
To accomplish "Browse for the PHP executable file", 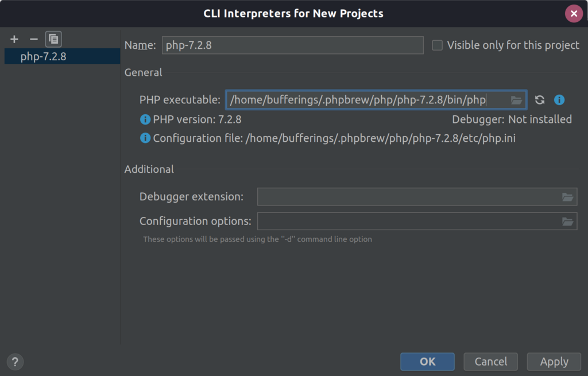I will click(516, 100).
